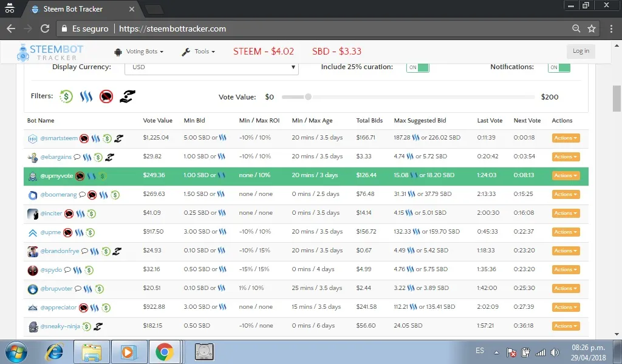
Task: Open Actions dropdown for smartsteem
Action: [566, 138]
